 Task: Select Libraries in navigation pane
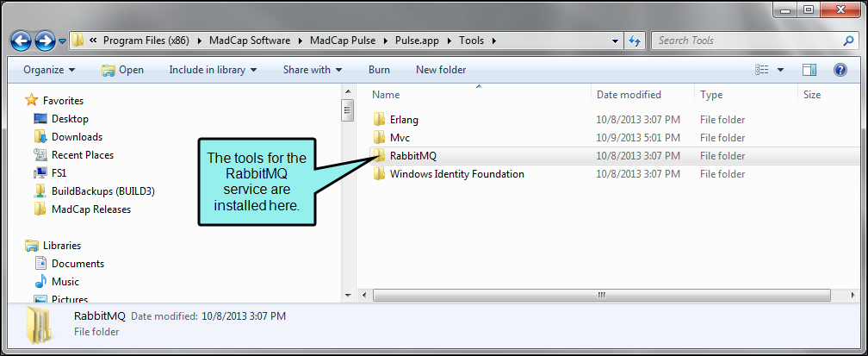tap(62, 246)
